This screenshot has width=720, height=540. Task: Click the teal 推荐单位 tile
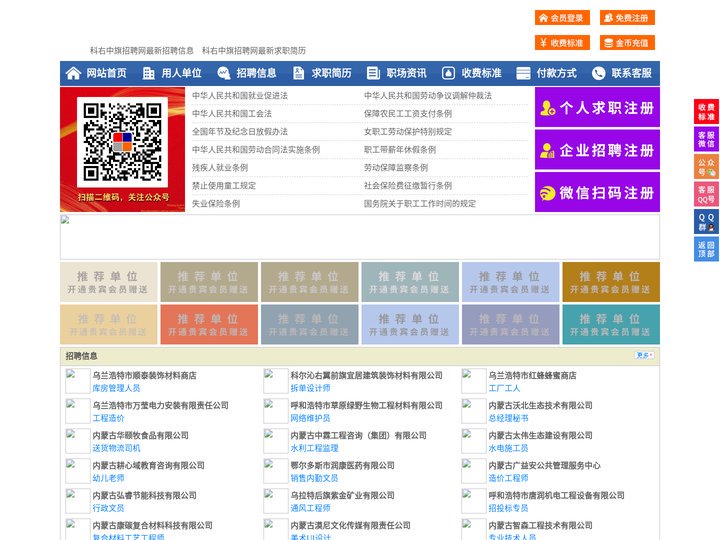[x=611, y=324]
